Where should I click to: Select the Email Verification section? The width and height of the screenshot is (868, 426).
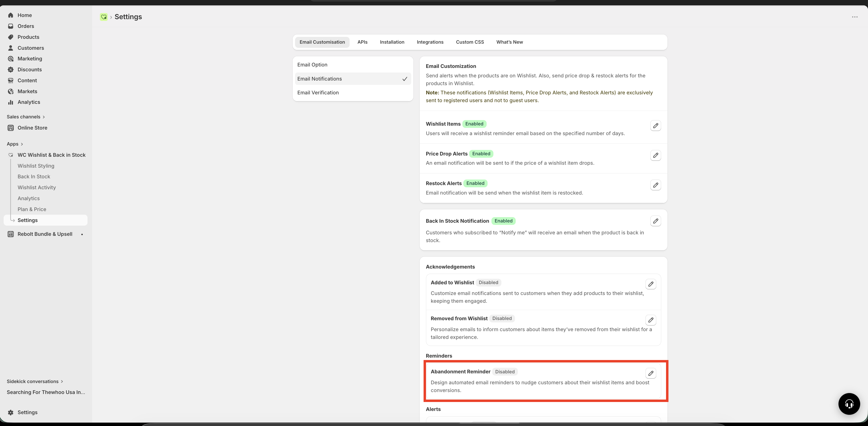click(x=353, y=93)
